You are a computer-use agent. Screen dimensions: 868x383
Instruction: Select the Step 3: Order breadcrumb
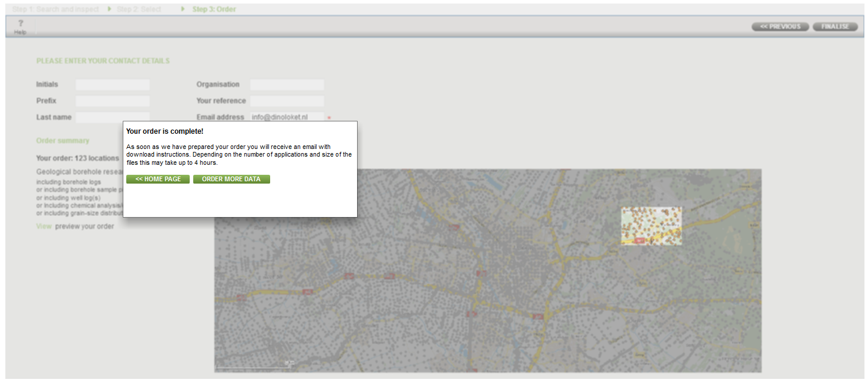pos(214,9)
